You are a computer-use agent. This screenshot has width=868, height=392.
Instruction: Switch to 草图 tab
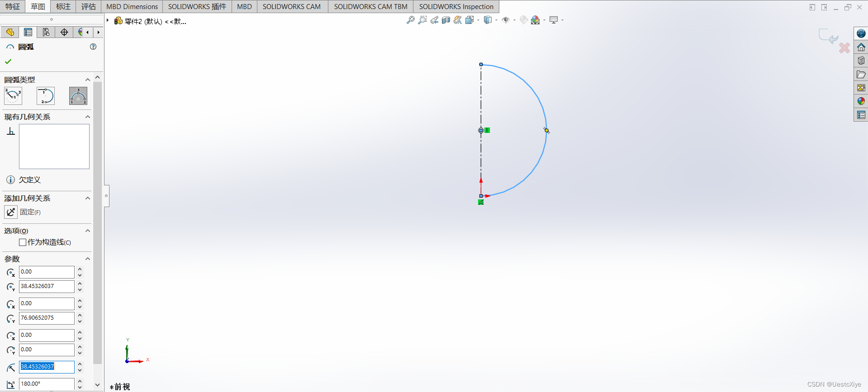38,6
